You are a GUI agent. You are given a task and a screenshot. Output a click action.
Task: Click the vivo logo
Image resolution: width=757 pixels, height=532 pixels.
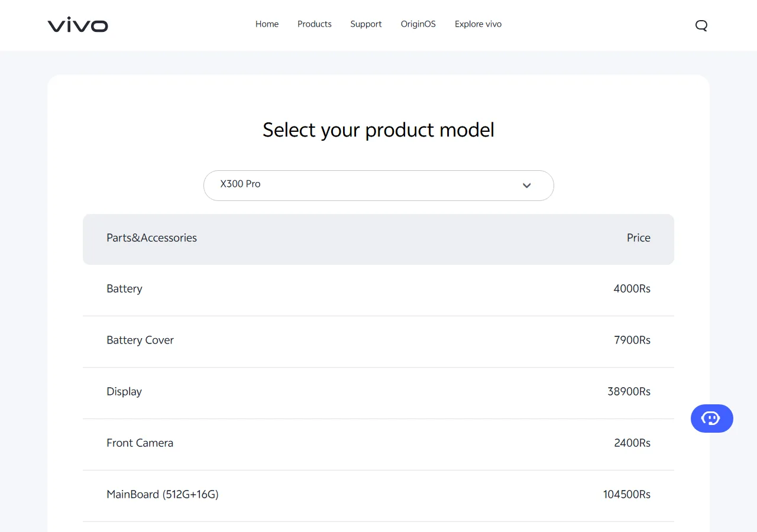coord(78,25)
